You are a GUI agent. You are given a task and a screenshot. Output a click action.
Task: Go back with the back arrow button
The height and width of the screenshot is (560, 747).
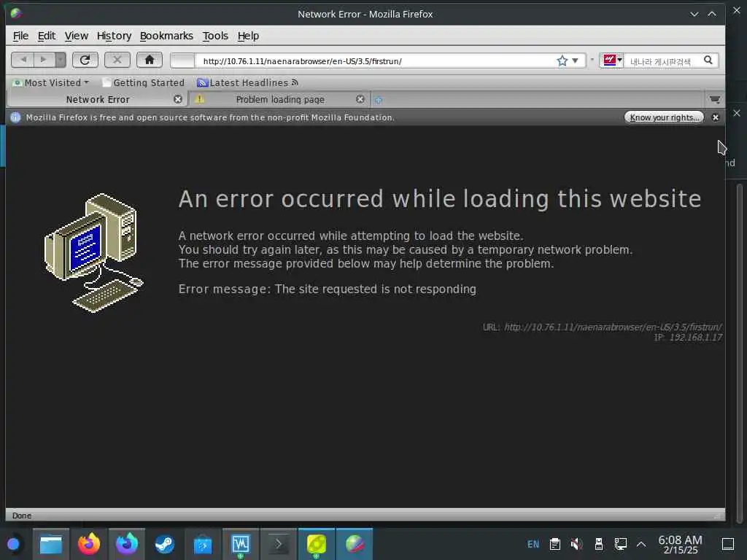tap(23, 60)
